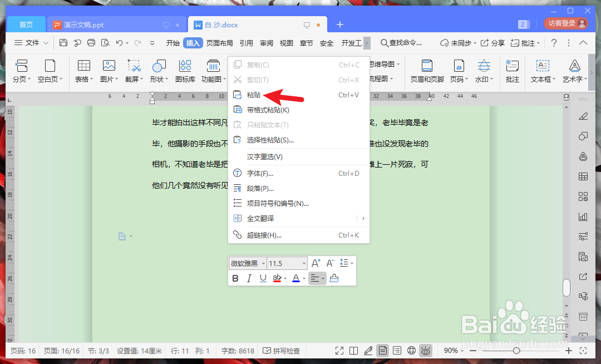Expand the 未同步 sync dropdown

click(475, 43)
